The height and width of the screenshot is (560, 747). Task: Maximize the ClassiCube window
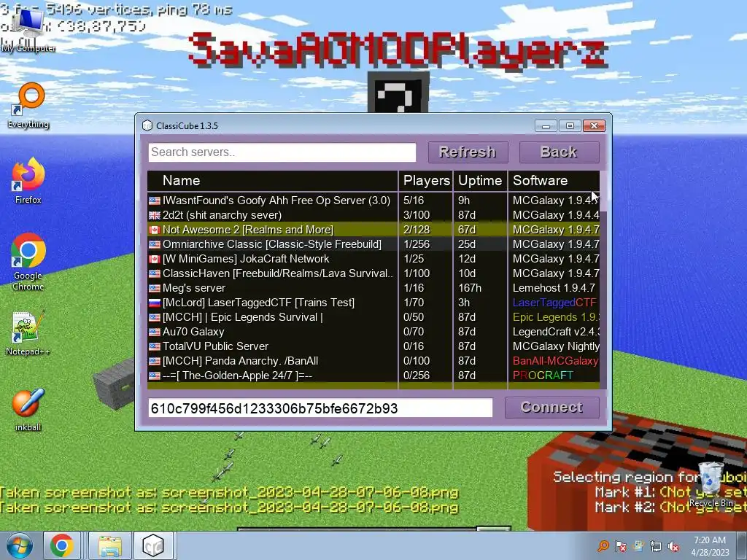pos(570,125)
